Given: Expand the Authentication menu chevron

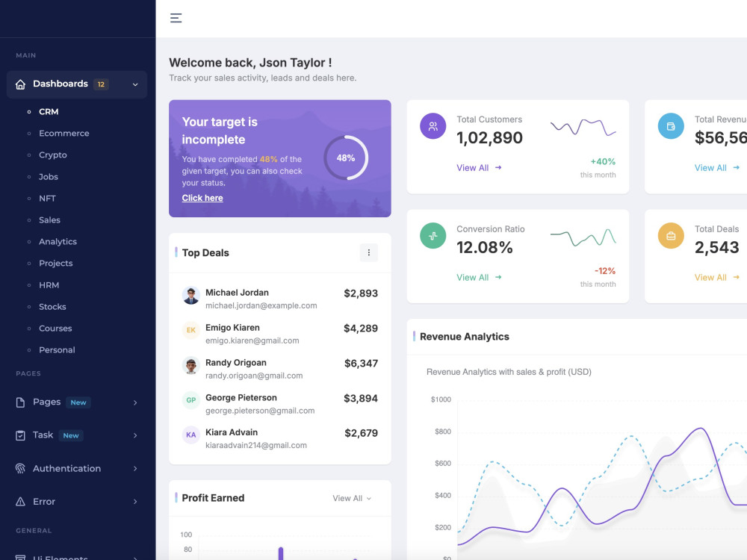Looking at the screenshot, I should 135,469.
